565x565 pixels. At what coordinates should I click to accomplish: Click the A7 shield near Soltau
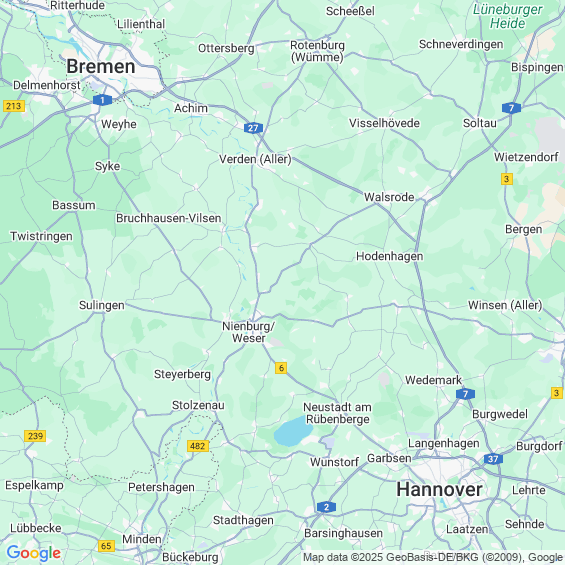click(x=511, y=108)
